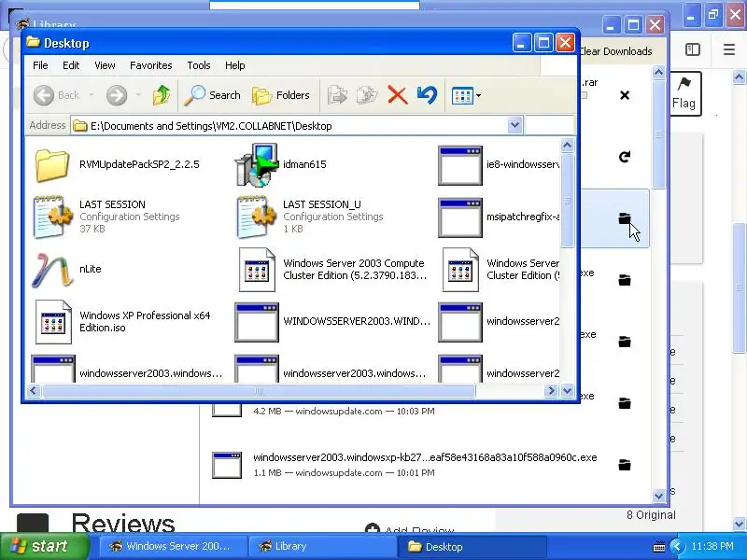Remove the .rar download with X icon

625,95
